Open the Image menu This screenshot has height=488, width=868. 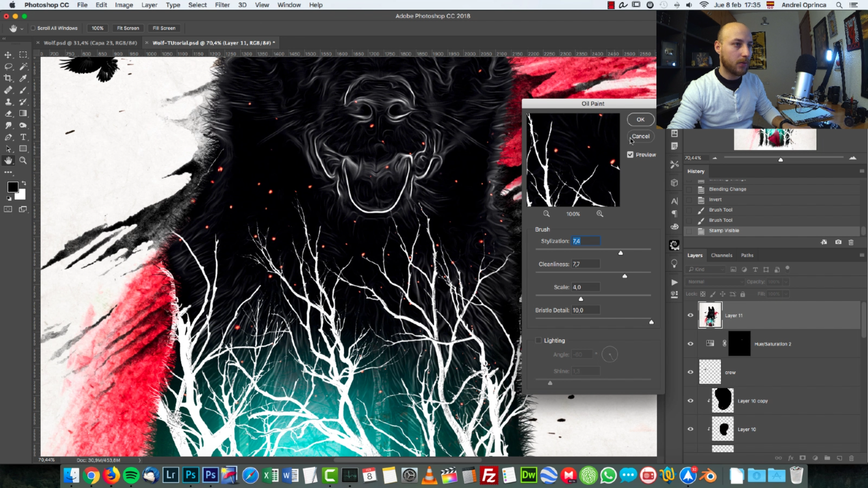124,5
